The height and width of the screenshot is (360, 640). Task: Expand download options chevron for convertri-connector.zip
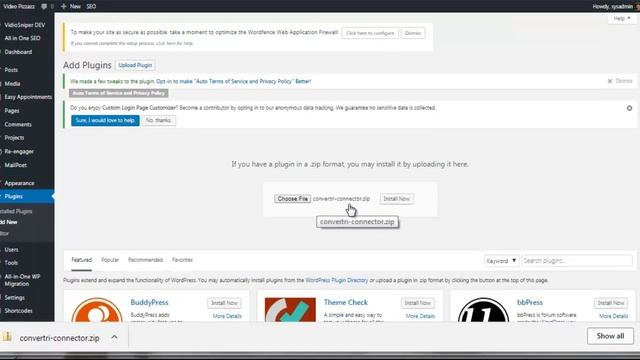pos(114,337)
